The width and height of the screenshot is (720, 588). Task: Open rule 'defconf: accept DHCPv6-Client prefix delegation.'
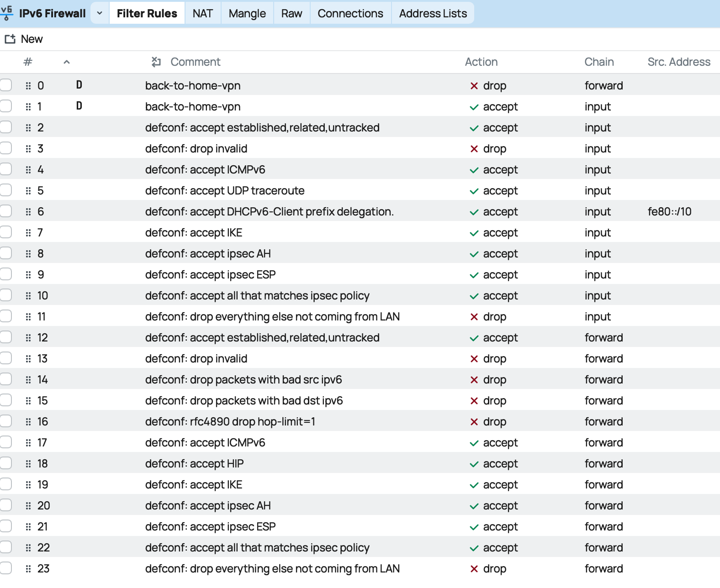[270, 212]
